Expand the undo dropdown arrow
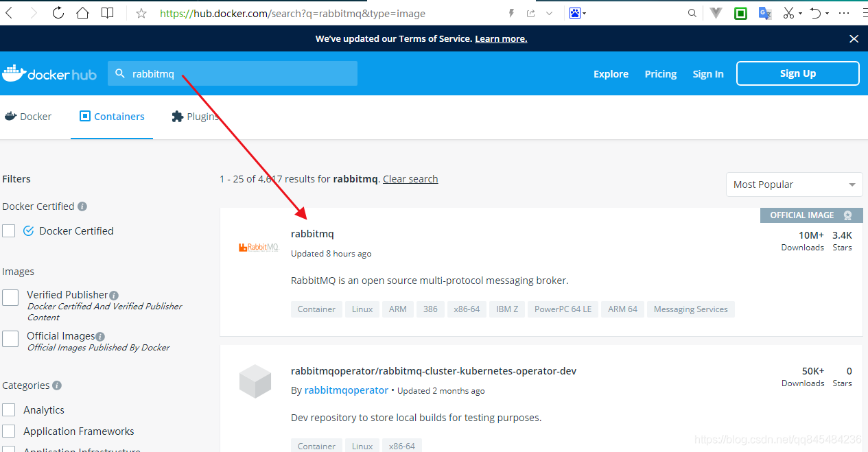This screenshot has height=452, width=868. [827, 14]
